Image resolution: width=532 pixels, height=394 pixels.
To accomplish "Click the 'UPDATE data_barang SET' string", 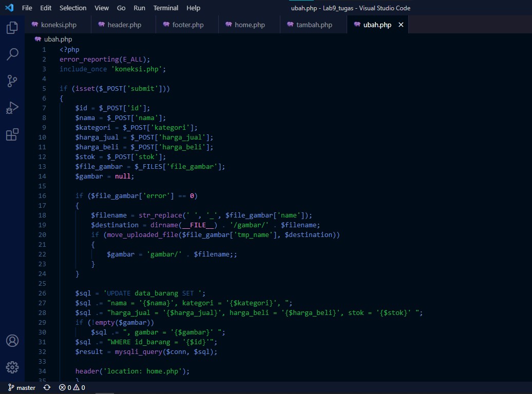I will coord(153,293).
